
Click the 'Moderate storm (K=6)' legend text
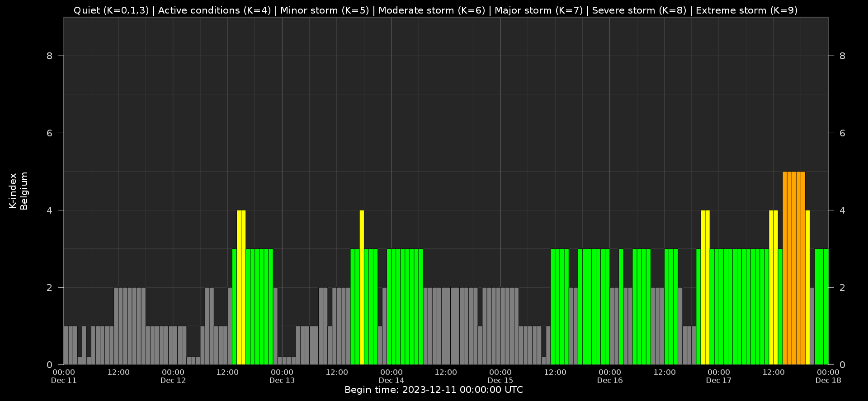(x=431, y=10)
